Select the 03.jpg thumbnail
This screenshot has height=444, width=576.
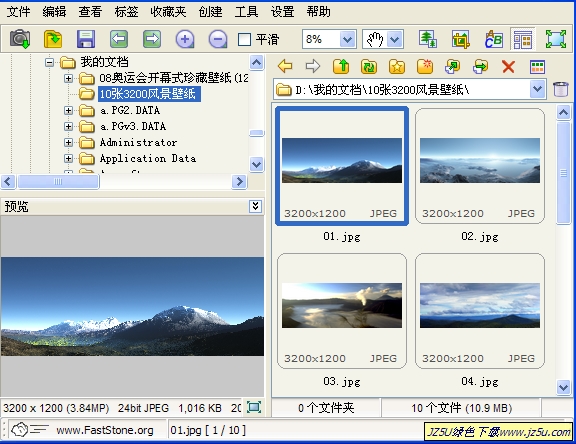tap(342, 311)
